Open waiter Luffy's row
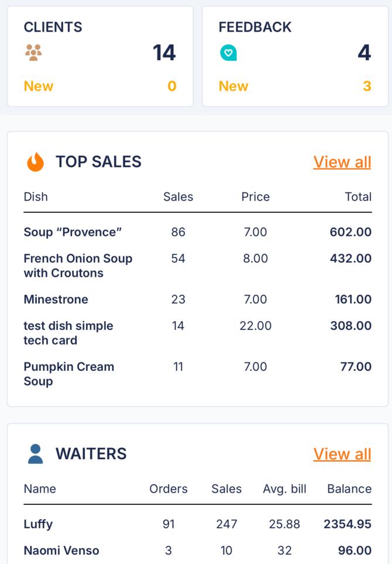Screen dimensions: 392x564 [38, 524]
